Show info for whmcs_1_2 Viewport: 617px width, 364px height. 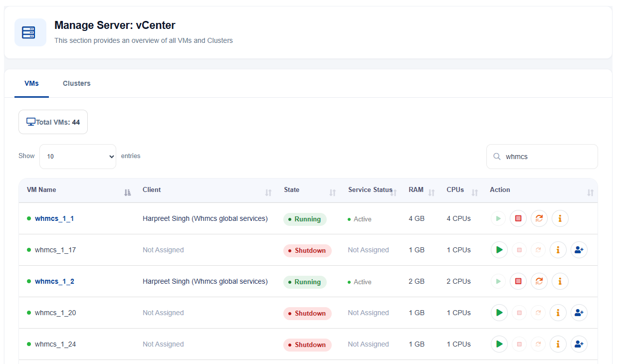pyautogui.click(x=560, y=281)
